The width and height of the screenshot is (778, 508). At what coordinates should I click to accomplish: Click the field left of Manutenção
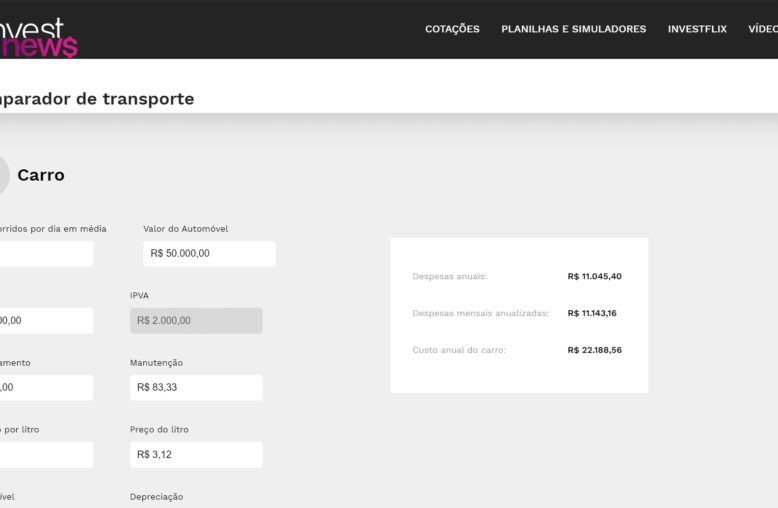tap(46, 387)
